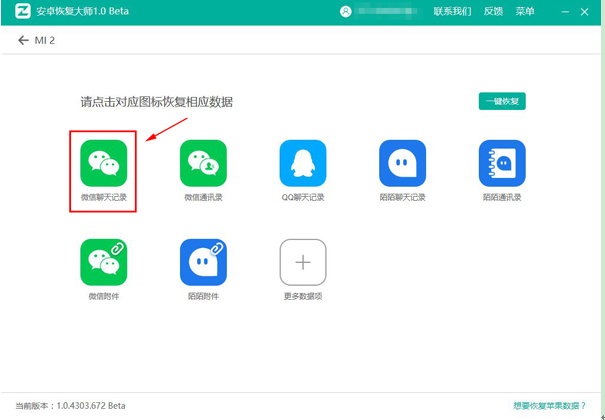Go back using the left arrow

point(23,40)
